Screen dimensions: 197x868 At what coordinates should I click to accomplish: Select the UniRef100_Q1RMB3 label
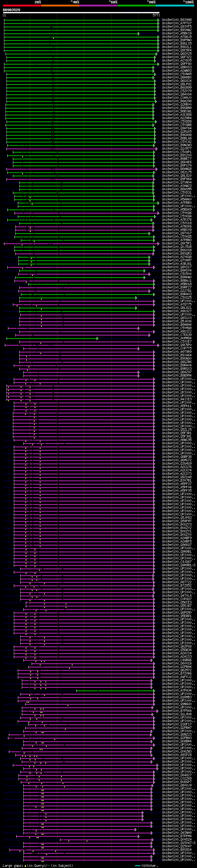[x=177, y=697]
